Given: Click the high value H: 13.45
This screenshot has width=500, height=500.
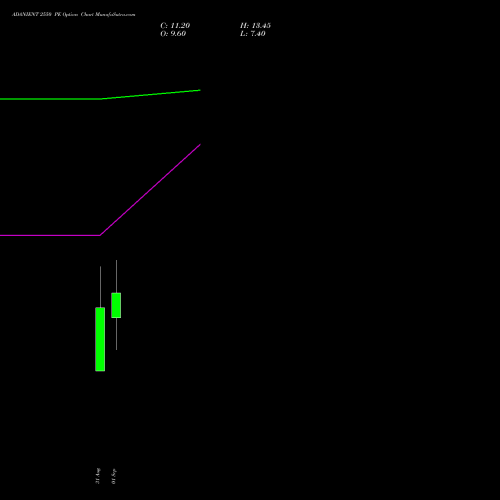Looking at the screenshot, I should (255, 26).
